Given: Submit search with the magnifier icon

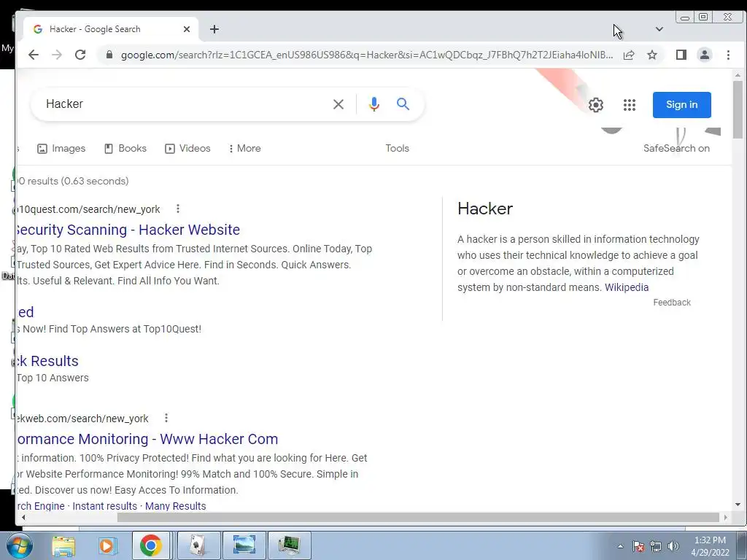Looking at the screenshot, I should point(403,104).
